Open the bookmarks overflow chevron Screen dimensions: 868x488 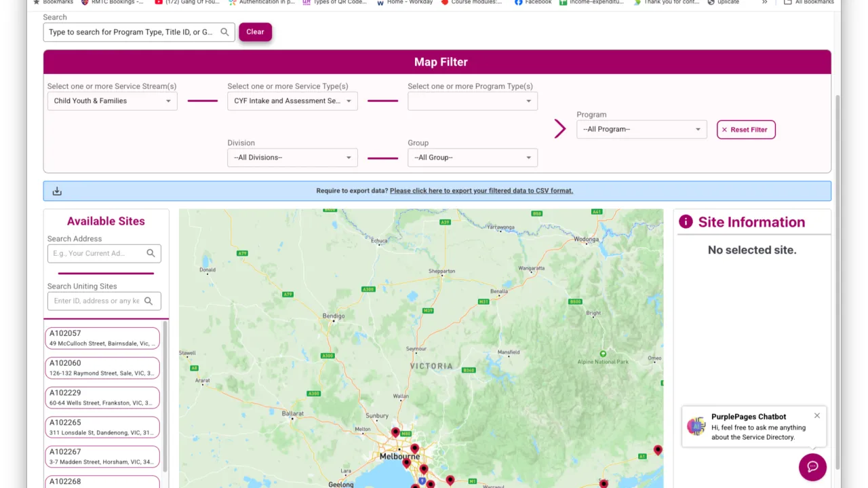coord(765,3)
